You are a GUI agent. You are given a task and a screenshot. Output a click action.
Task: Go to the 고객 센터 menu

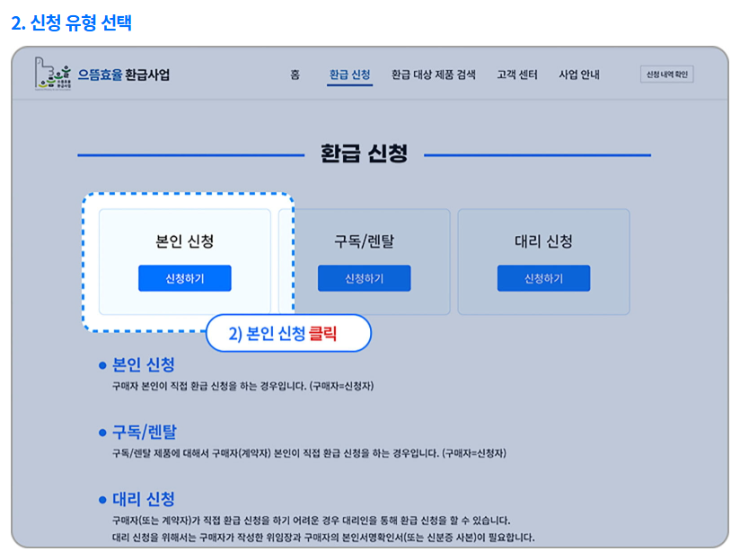(516, 74)
